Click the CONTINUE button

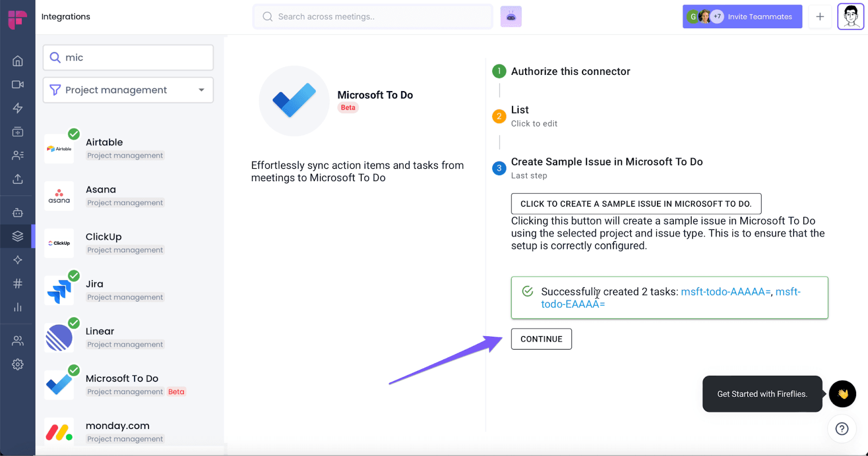tap(541, 339)
